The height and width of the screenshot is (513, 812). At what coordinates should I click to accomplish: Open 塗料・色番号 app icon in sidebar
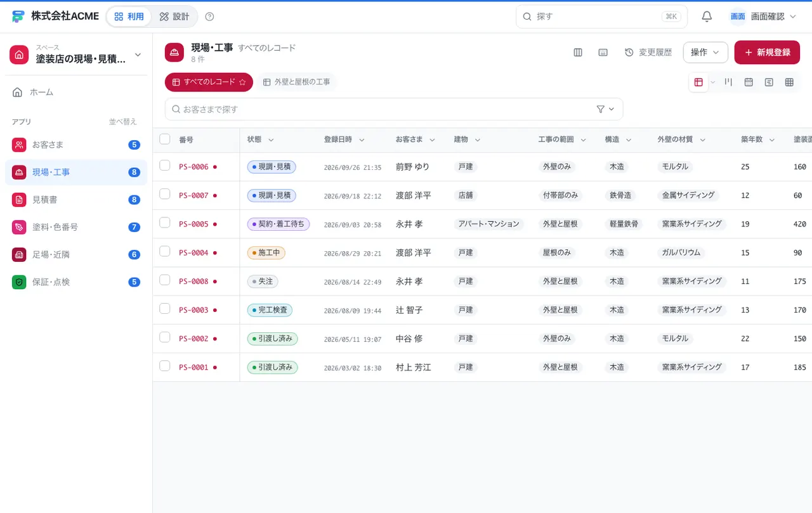click(19, 227)
